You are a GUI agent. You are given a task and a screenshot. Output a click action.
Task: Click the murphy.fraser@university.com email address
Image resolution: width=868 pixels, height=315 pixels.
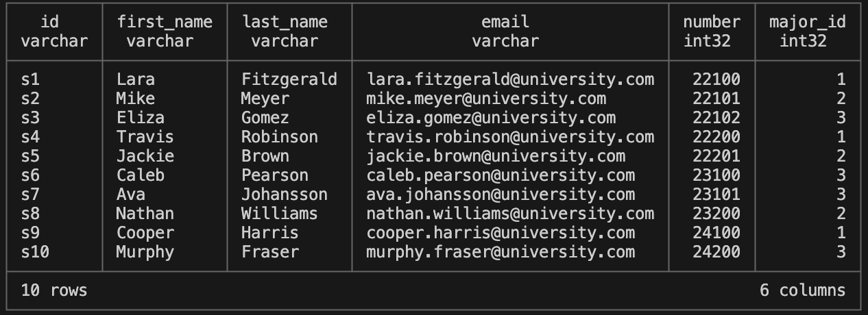[501, 252]
